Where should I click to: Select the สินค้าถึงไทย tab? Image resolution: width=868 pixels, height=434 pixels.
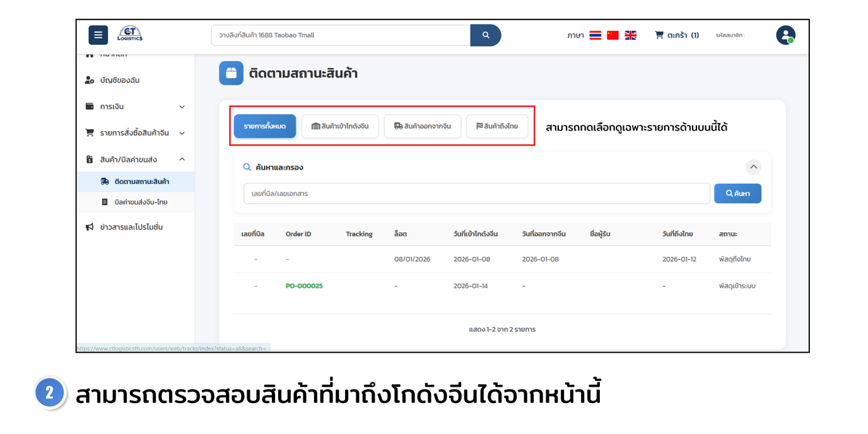click(x=496, y=126)
